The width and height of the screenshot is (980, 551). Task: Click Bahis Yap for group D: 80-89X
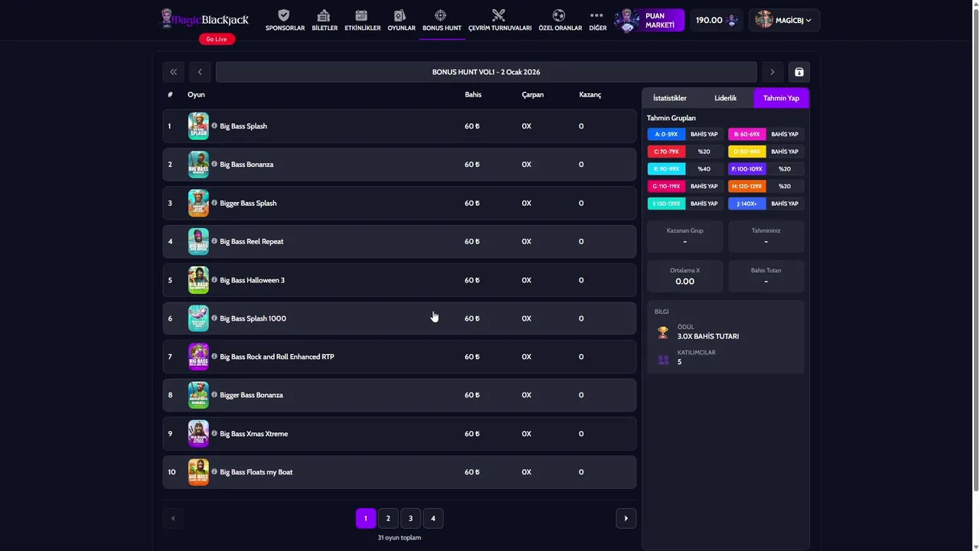[785, 152]
